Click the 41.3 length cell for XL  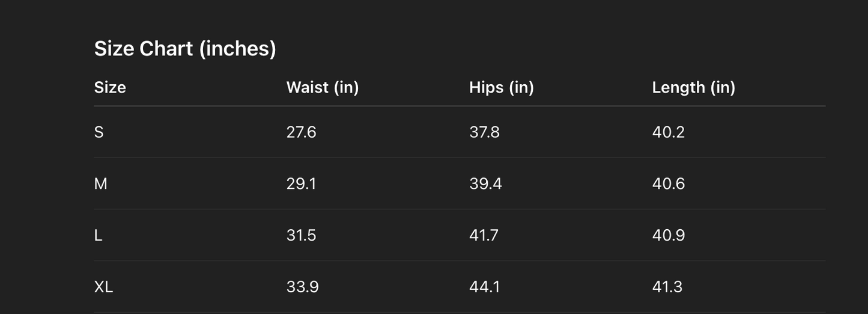[667, 287]
